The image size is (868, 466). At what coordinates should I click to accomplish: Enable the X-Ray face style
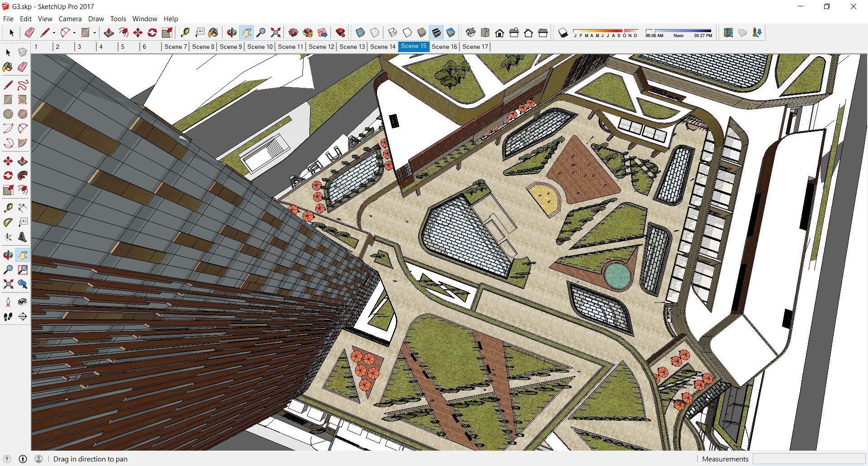coord(359,32)
